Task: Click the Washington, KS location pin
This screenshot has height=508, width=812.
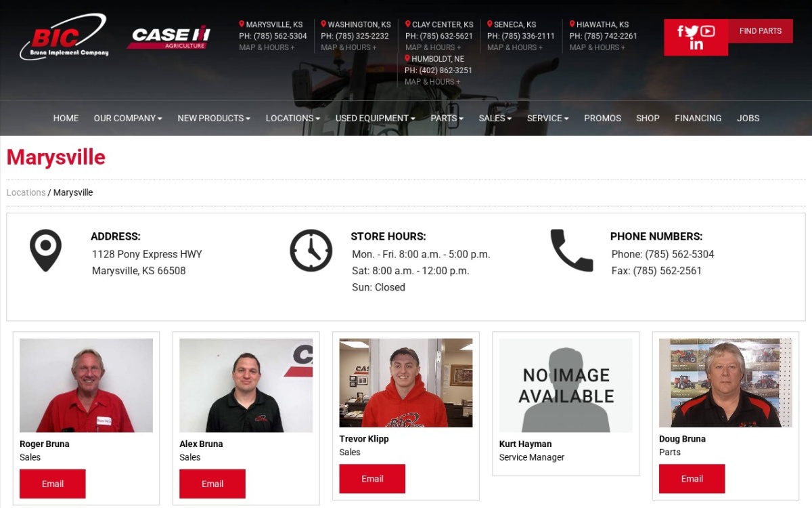Action: click(323, 24)
